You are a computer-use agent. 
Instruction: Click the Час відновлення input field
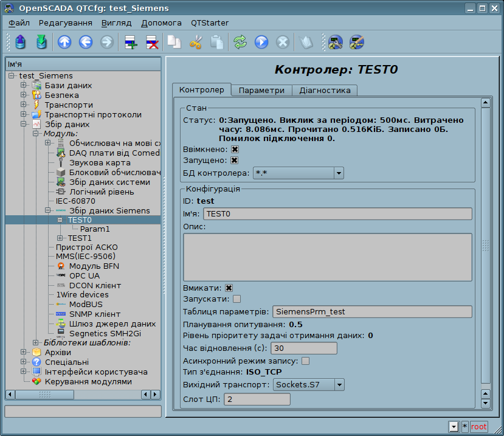(x=304, y=348)
